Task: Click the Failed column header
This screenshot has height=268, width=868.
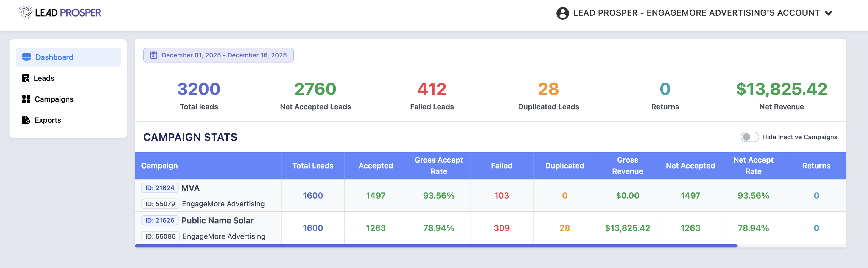Action: coord(501,166)
